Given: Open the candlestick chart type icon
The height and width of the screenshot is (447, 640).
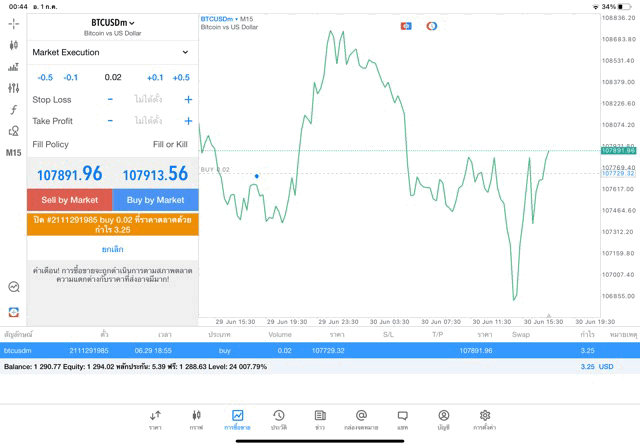Looking at the screenshot, I should [x=13, y=45].
